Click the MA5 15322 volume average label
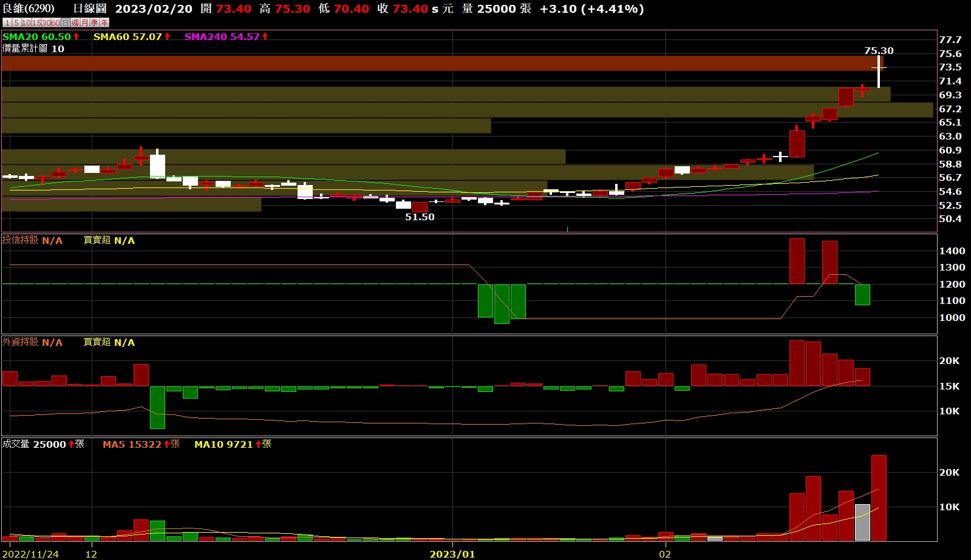 [x=141, y=444]
